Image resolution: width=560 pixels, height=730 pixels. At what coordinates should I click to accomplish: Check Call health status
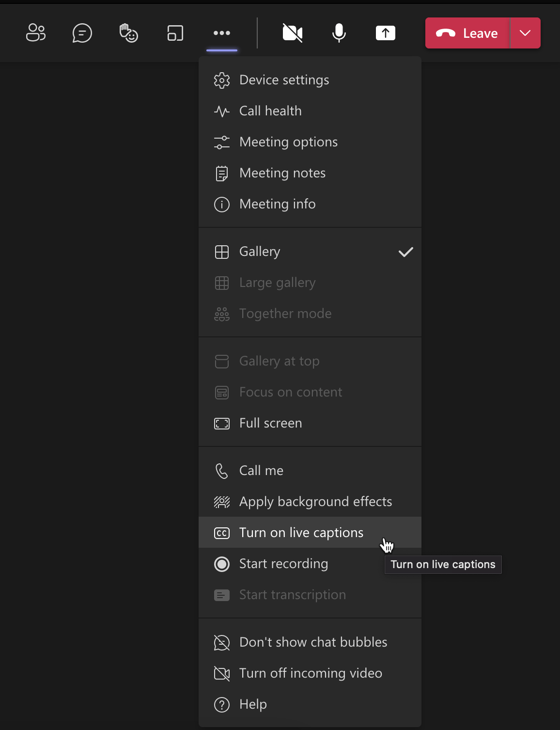(x=270, y=111)
